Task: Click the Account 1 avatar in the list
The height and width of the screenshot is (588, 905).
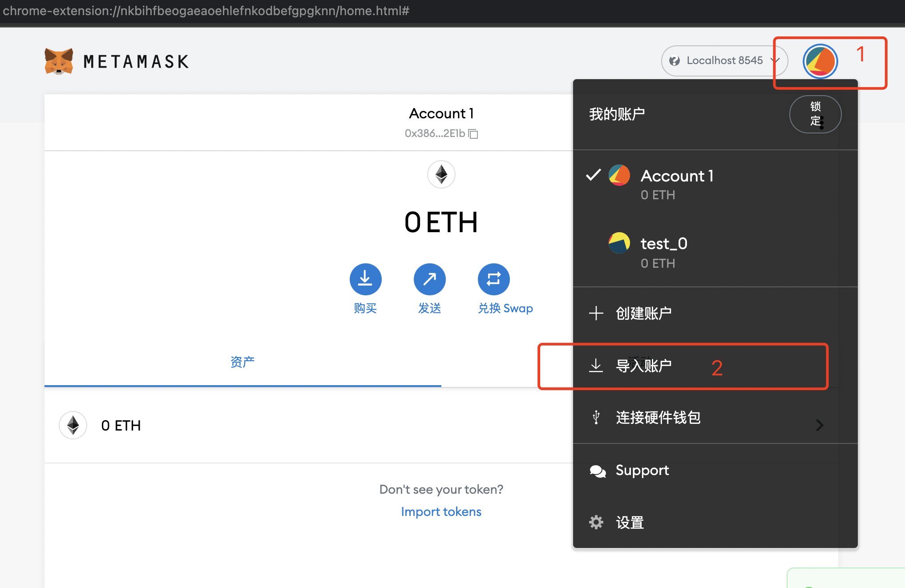Action: pos(619,175)
